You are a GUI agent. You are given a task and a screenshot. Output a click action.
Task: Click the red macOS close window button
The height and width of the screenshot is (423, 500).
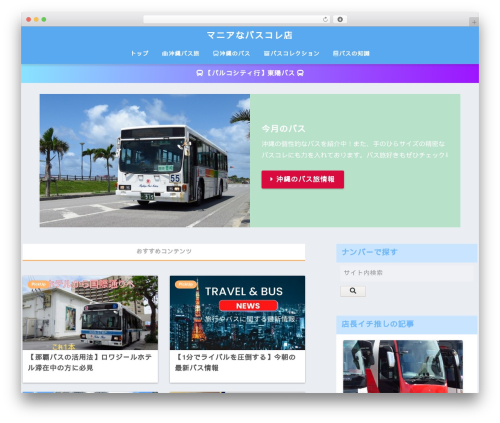29,20
